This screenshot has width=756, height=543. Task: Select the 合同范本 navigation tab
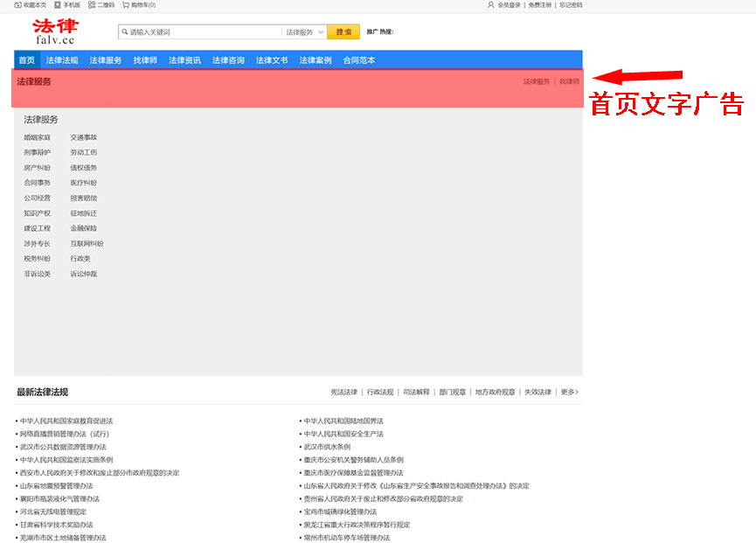point(359,60)
